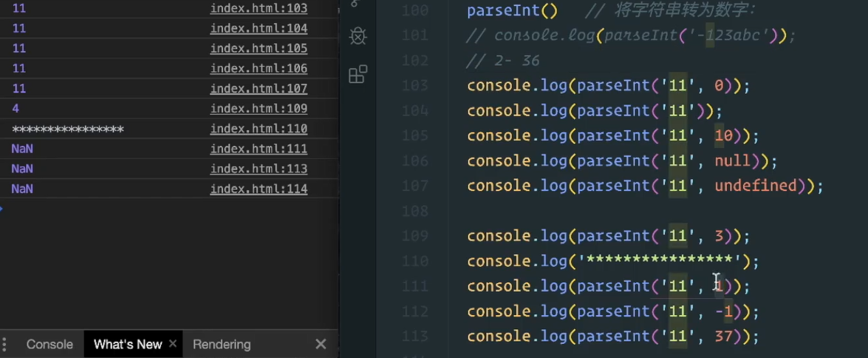Click line number 113 in editor gutter

point(415,337)
